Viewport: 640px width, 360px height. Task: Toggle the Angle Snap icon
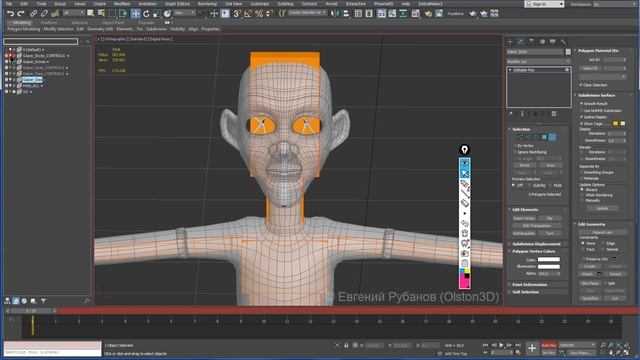pyautogui.click(x=248, y=14)
